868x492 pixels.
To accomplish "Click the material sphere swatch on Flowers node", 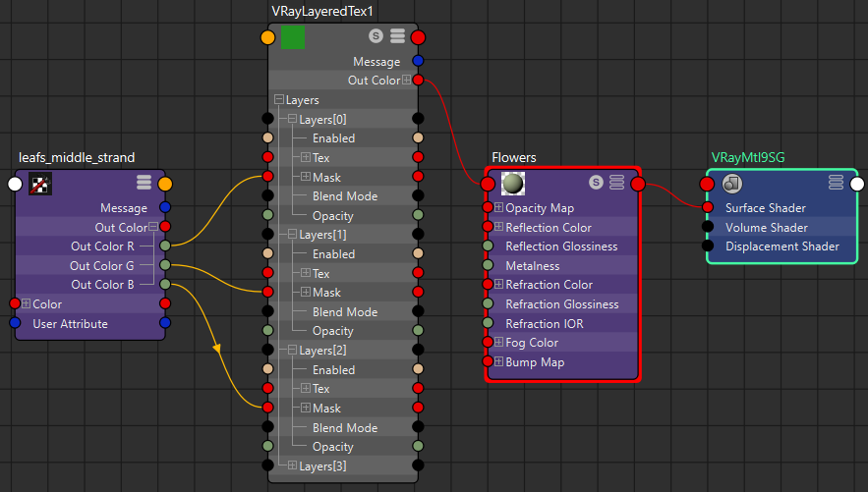I will 513,184.
